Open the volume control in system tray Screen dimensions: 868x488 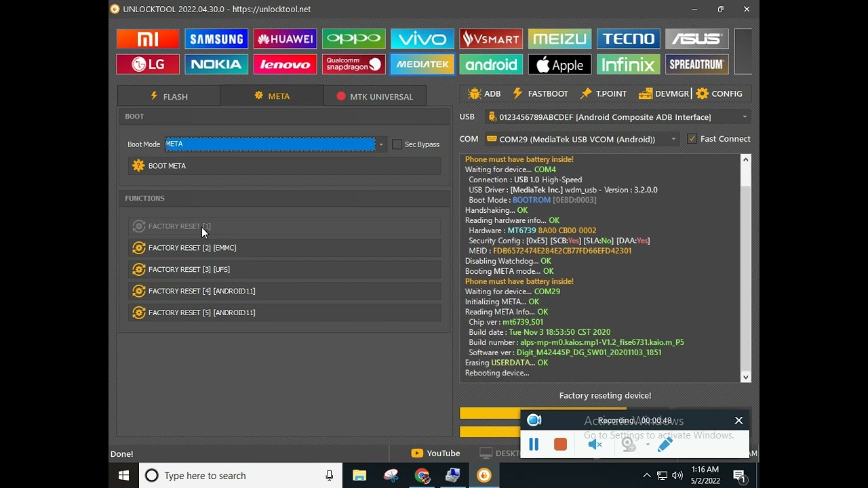click(677, 476)
